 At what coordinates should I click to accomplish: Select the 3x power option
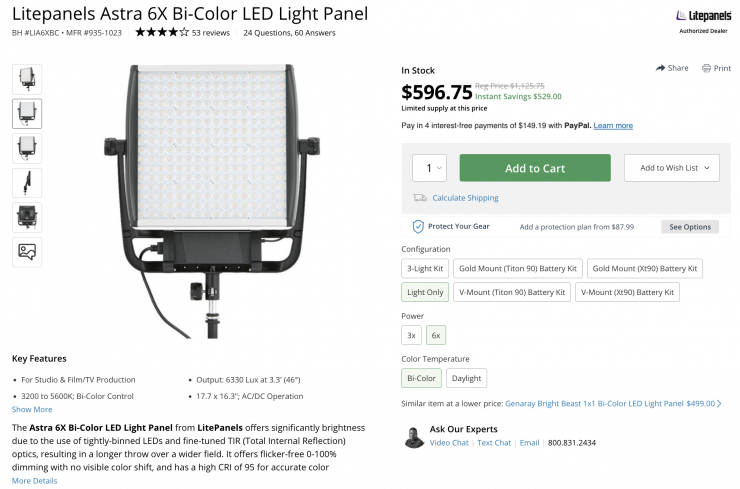411,335
